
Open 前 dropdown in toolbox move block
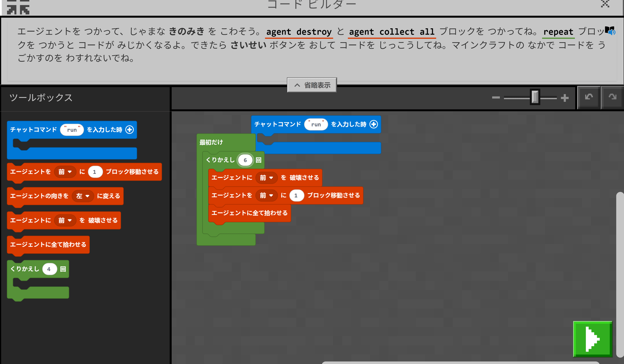coord(65,172)
